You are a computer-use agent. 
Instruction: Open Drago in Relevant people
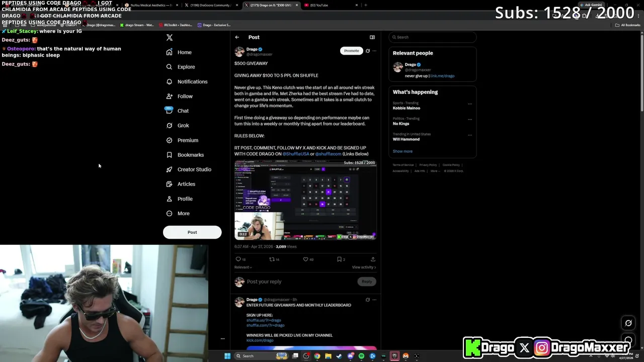[411, 64]
